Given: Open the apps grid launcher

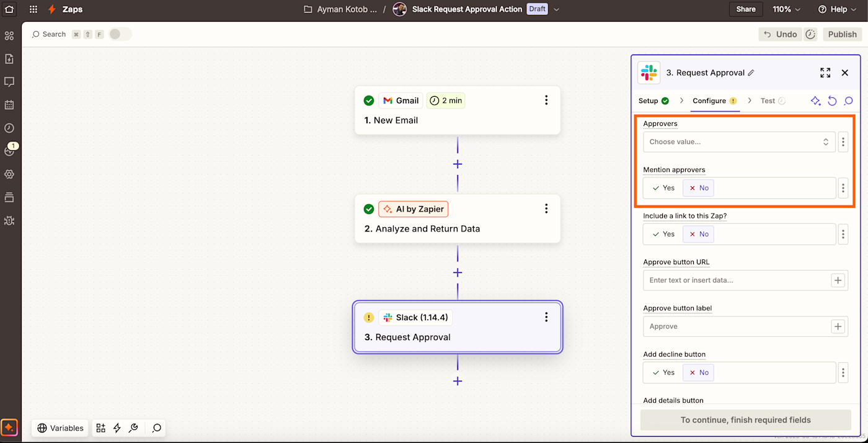Looking at the screenshot, I should [x=33, y=9].
